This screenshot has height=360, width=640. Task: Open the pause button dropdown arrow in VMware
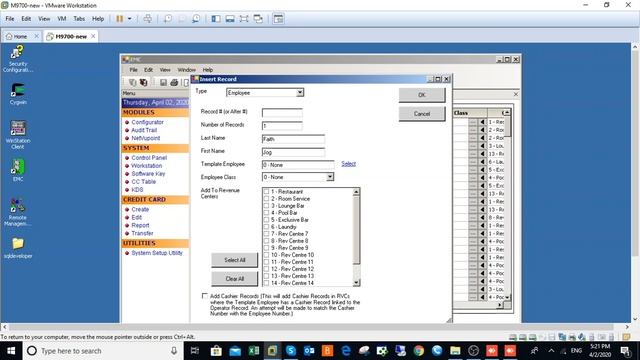click(130, 19)
